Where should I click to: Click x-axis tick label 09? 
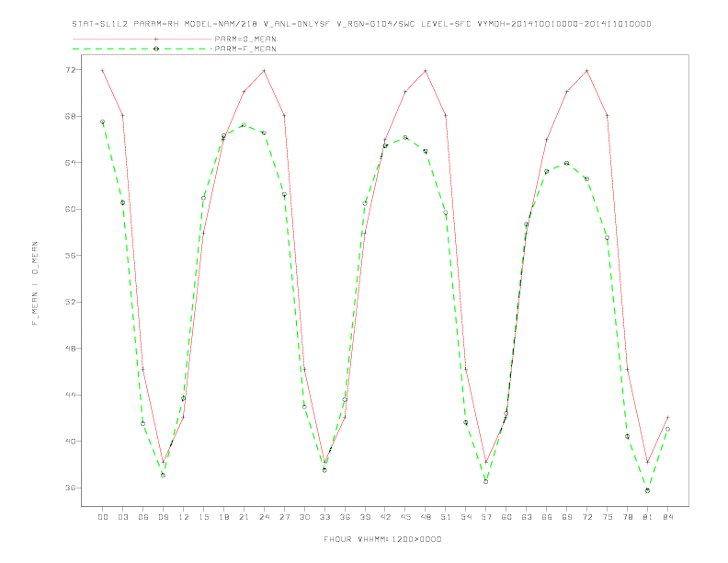(163, 517)
